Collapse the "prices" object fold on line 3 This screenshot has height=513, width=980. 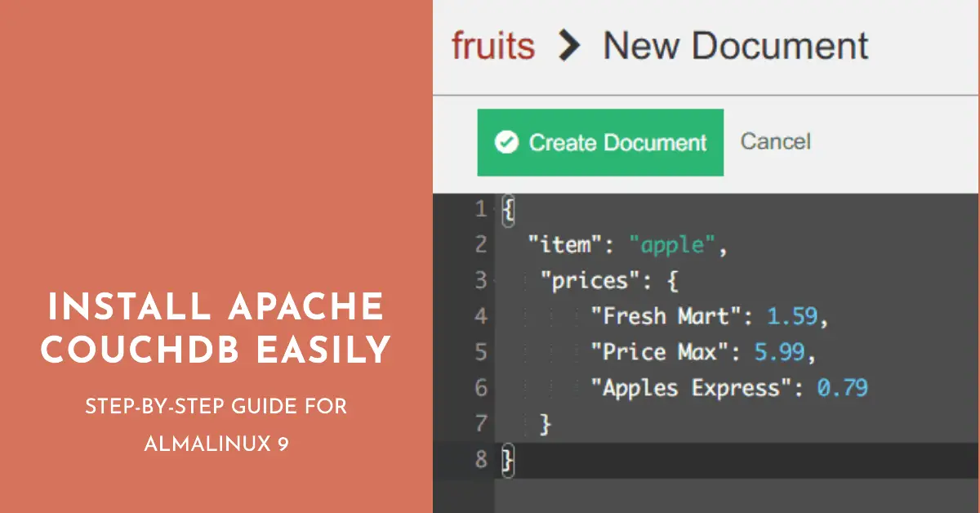coord(496,281)
